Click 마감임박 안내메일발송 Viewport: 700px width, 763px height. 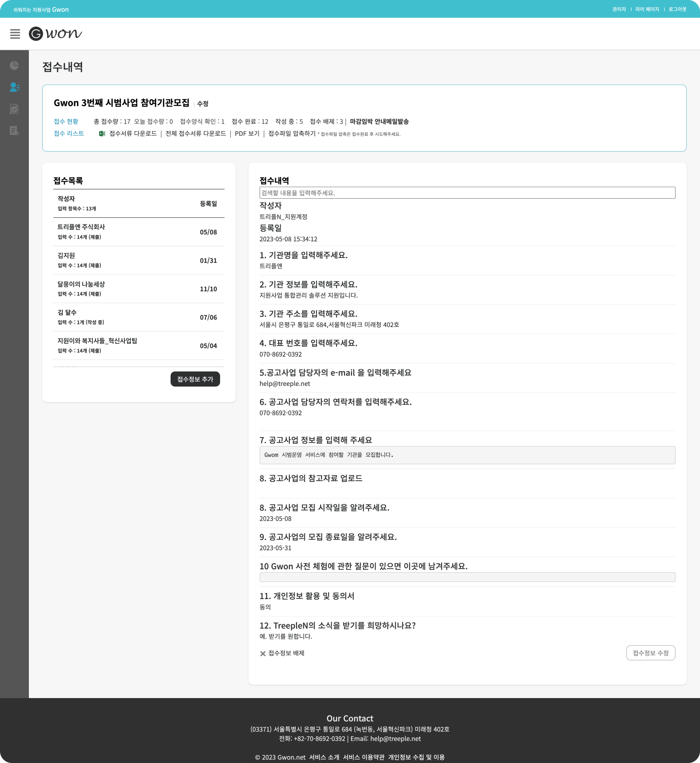point(379,121)
